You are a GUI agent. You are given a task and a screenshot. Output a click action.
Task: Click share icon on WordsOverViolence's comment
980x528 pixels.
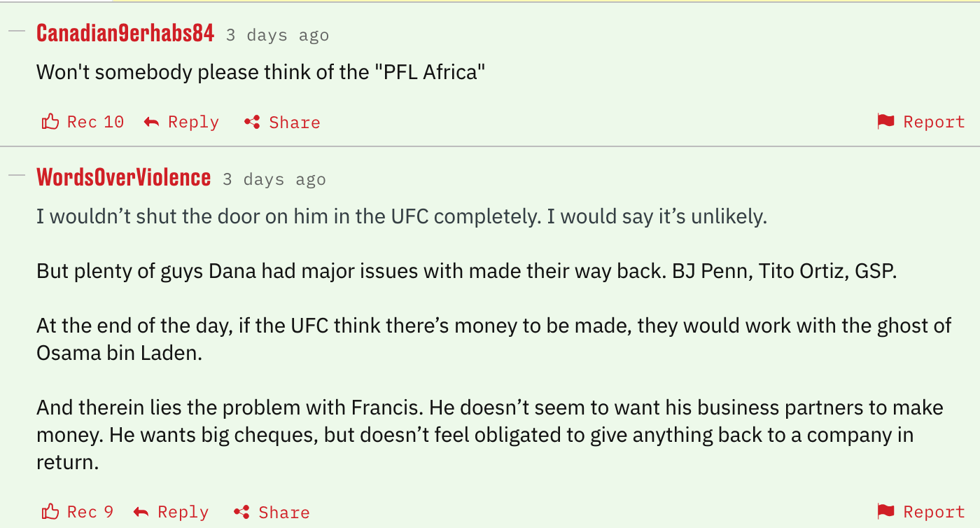[x=241, y=512]
